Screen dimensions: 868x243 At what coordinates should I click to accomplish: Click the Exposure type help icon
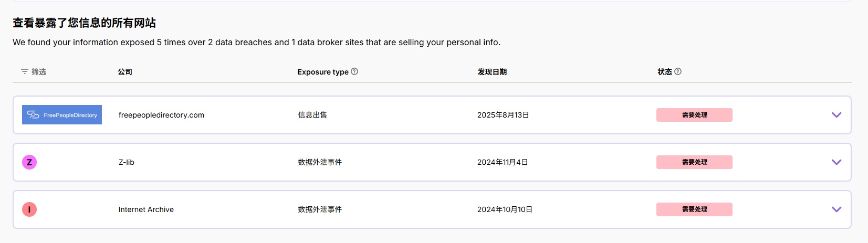(x=354, y=71)
